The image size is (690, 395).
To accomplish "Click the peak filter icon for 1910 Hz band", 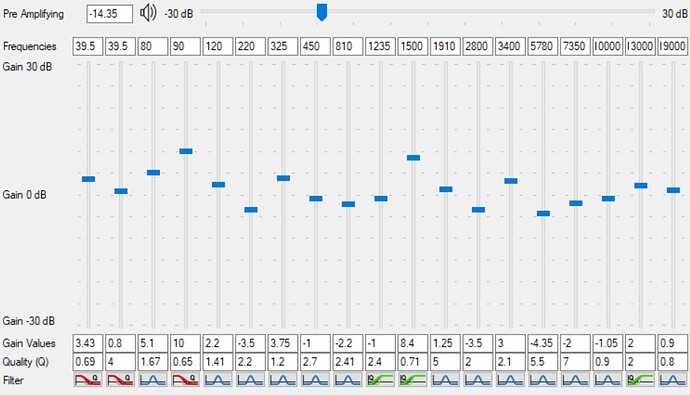I will tap(445, 380).
